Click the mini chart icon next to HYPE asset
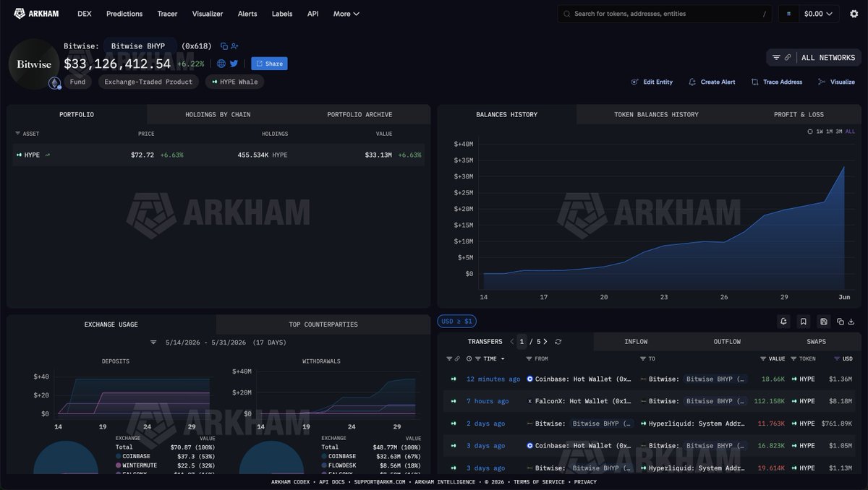 [48, 155]
